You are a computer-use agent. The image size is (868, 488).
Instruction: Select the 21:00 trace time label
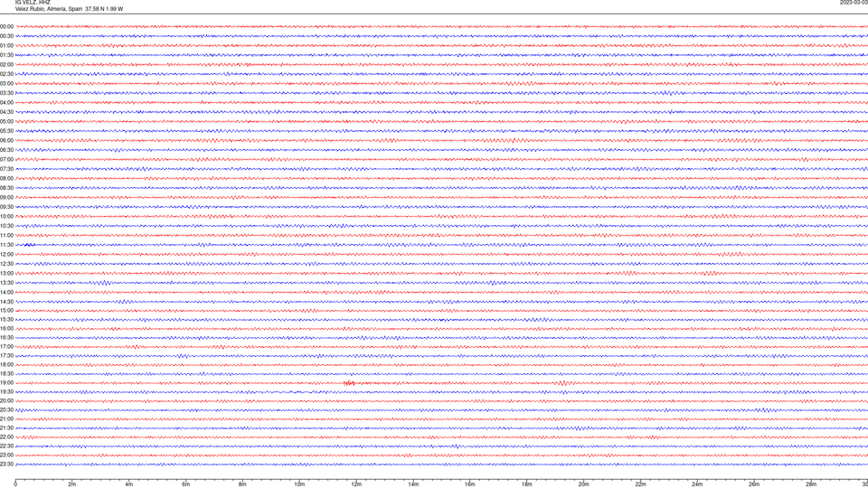pyautogui.click(x=6, y=418)
